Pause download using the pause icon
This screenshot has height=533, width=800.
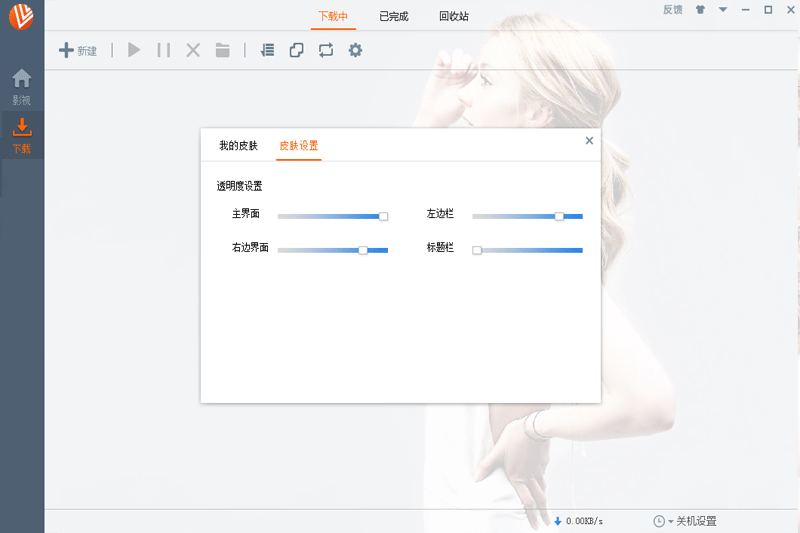click(164, 50)
